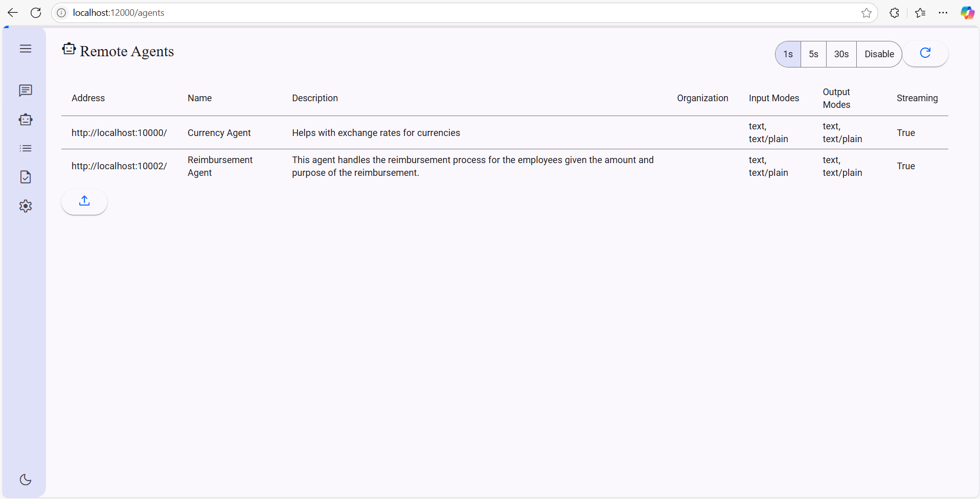The image size is (980, 499).
Task: Click the Remote Agents robot header icon
Action: pyautogui.click(x=69, y=49)
